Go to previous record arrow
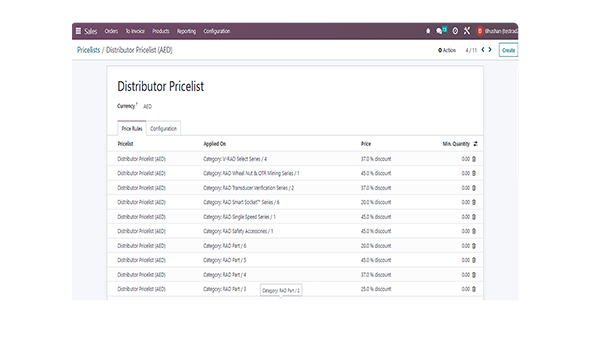The width and height of the screenshot is (590, 360). 483,50
